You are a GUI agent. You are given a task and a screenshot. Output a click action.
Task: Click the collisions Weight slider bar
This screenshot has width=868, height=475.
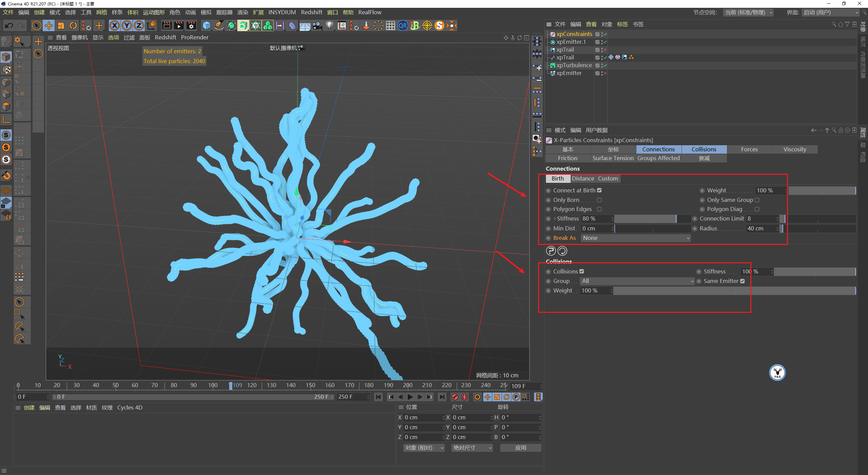[x=734, y=291]
